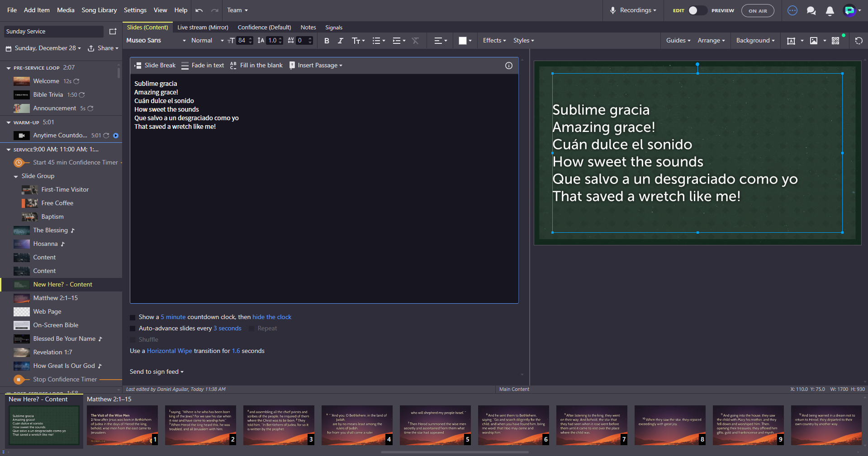The image size is (868, 456).
Task: Toggle bold text formatting
Action: click(327, 41)
